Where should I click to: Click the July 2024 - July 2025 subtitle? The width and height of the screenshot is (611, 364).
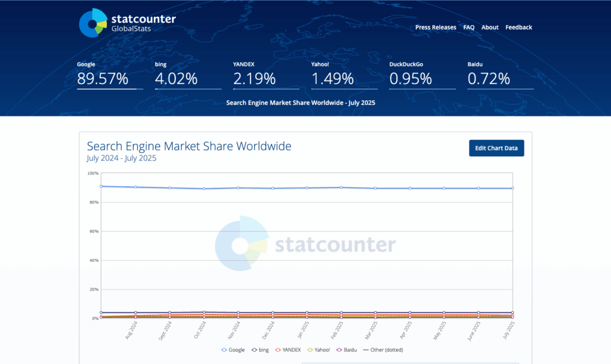click(122, 158)
